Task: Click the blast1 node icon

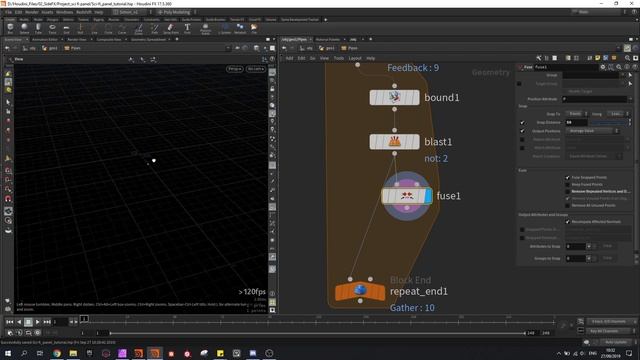Action: click(x=394, y=142)
